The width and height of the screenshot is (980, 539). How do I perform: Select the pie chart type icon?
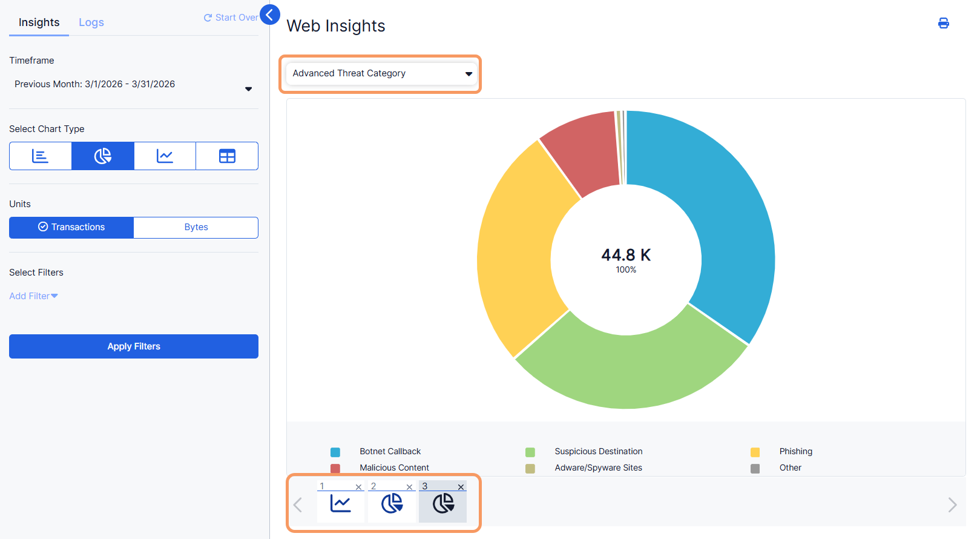click(103, 156)
